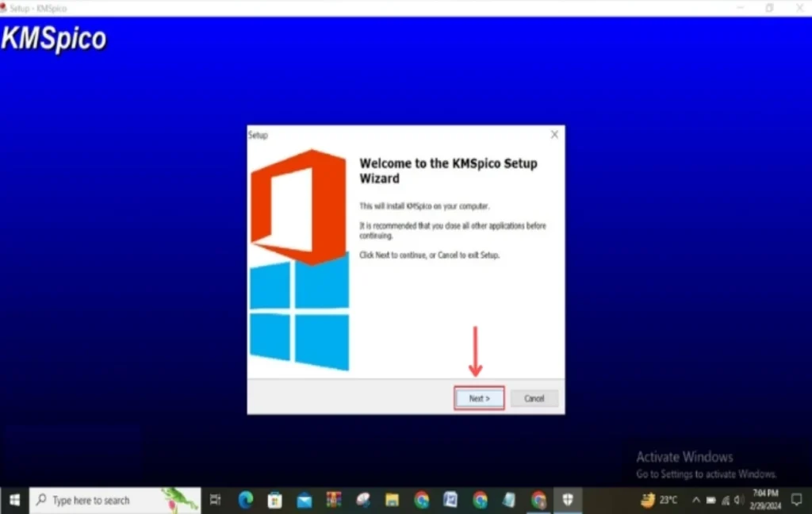Open Microsoft Store from the taskbar
Viewport: 812px width, 514px height.
pyautogui.click(x=274, y=500)
